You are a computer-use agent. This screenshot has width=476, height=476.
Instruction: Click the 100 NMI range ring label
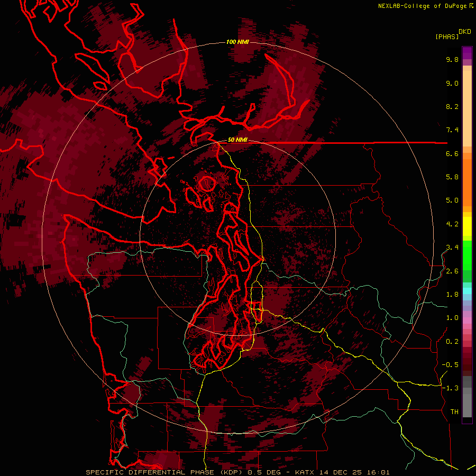coord(237,42)
